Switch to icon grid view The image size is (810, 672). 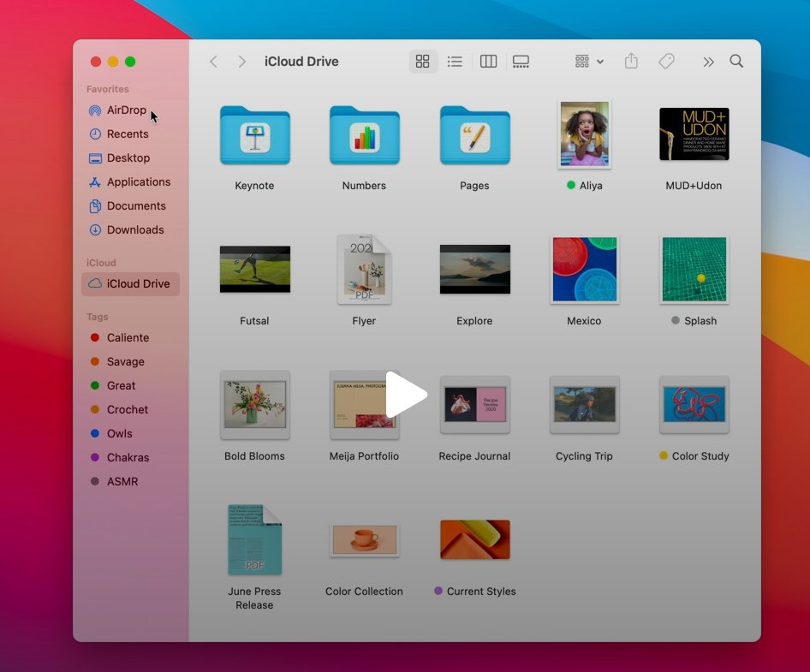coord(423,62)
